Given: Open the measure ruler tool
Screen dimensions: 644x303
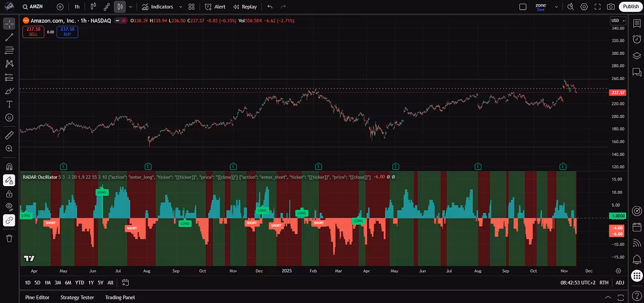Looking at the screenshot, I should [x=9, y=135].
